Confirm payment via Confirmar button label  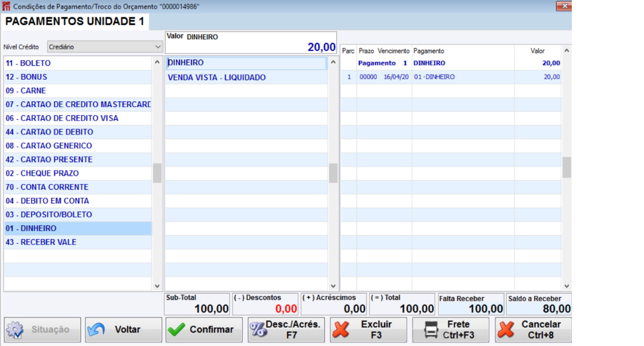coord(212,329)
